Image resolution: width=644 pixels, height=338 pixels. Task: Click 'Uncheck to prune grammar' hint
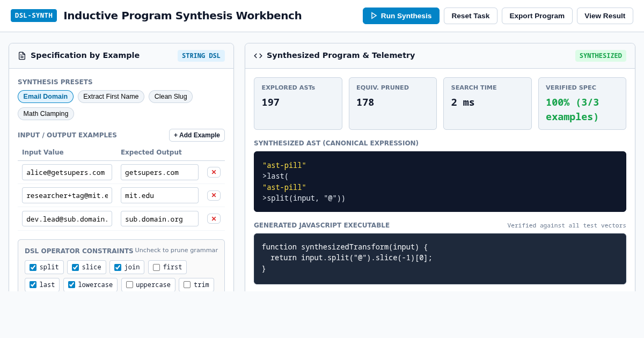point(177,250)
